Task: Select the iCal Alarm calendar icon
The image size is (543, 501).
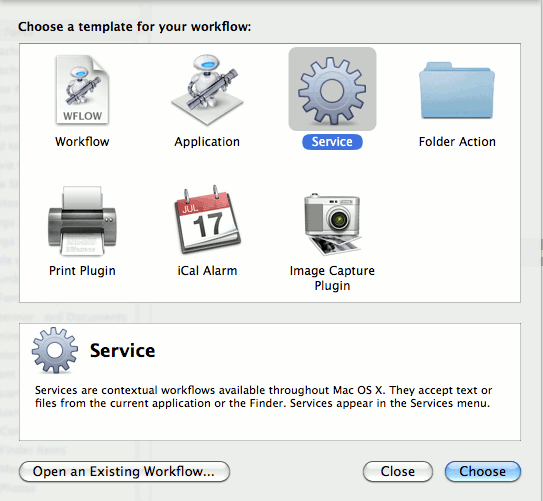Action: (x=207, y=220)
